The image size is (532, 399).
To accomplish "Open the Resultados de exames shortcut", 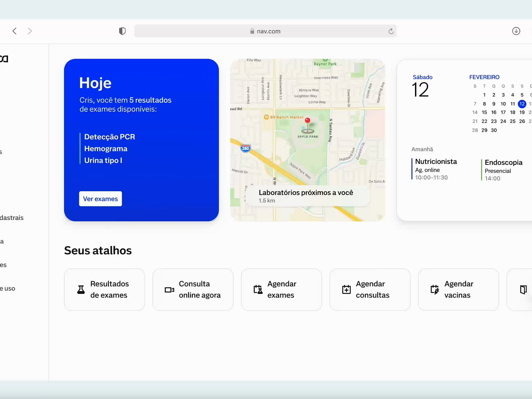I will point(104,290).
